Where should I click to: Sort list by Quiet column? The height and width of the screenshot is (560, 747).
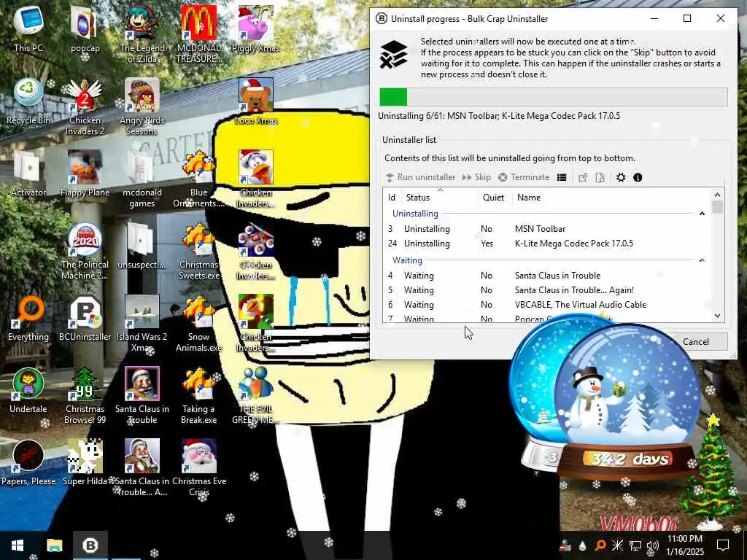(x=495, y=197)
